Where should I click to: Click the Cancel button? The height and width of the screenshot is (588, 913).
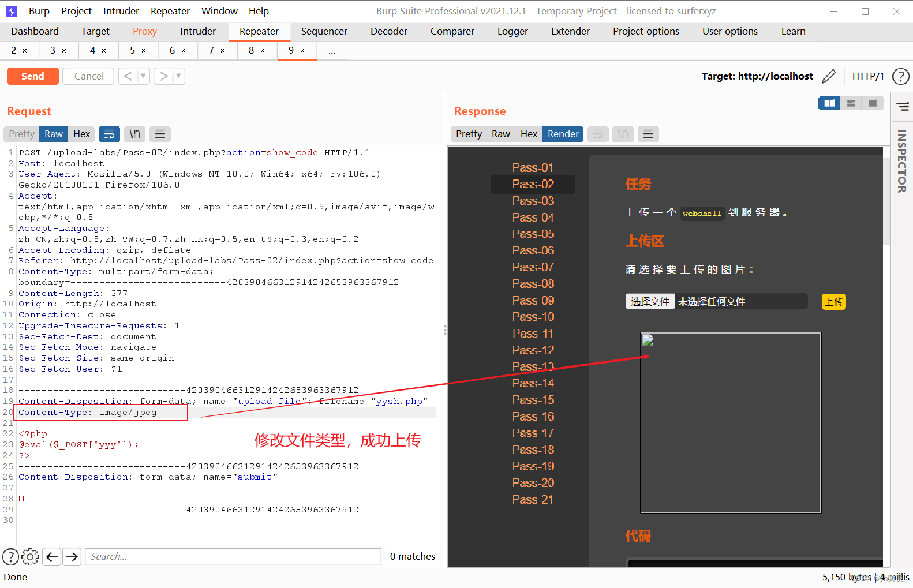(89, 76)
